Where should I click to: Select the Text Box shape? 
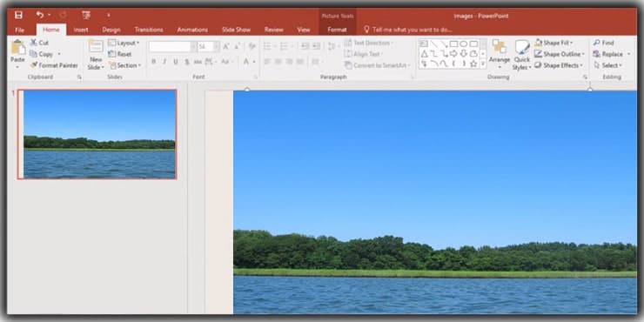click(x=425, y=44)
